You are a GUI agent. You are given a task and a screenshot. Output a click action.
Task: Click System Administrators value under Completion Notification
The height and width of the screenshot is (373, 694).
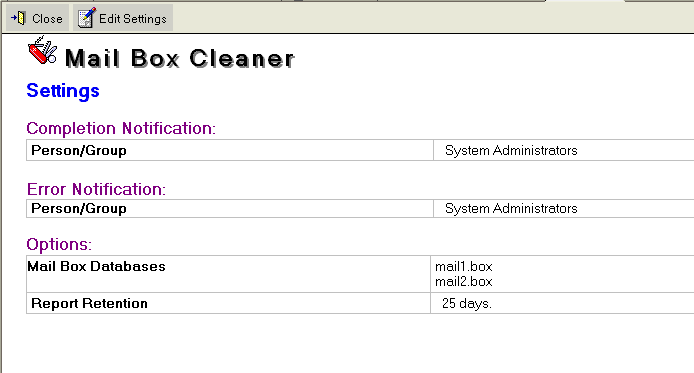tap(511, 150)
